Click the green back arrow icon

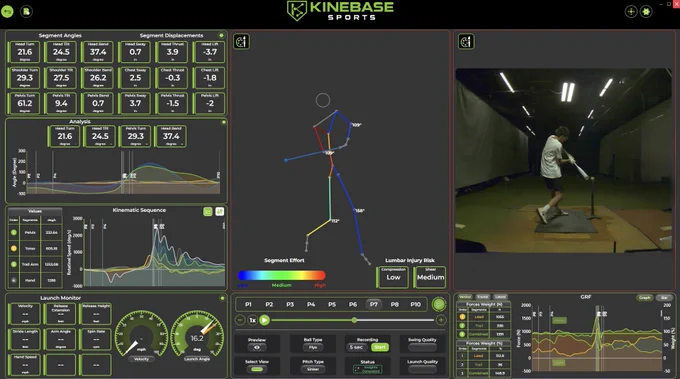tap(7, 11)
